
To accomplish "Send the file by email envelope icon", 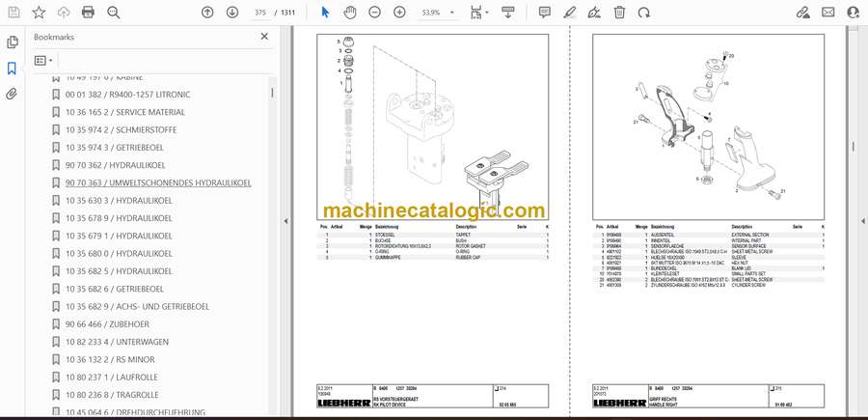I will [x=828, y=13].
